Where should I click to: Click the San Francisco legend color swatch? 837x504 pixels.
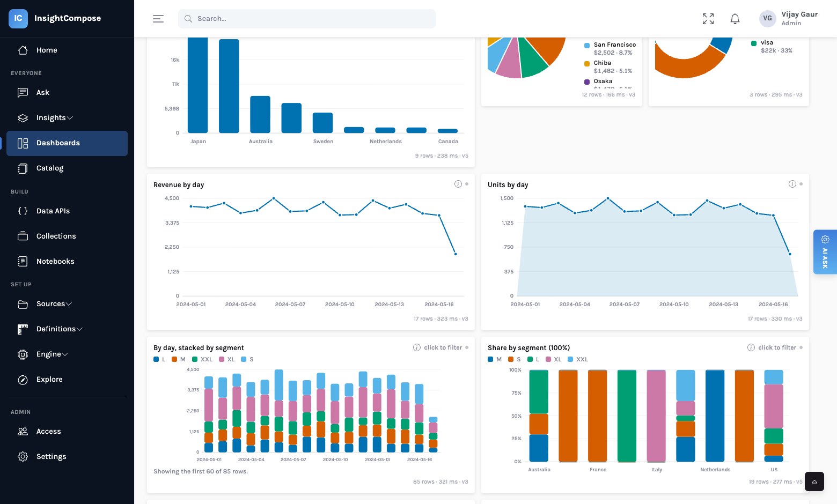click(587, 46)
